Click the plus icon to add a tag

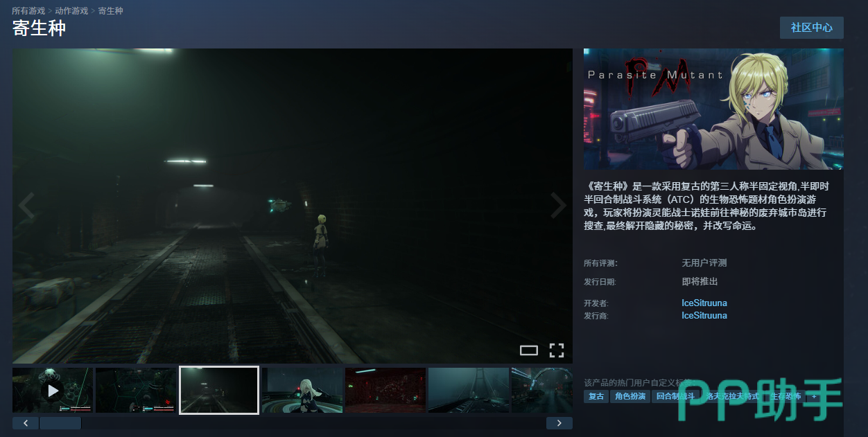(814, 397)
